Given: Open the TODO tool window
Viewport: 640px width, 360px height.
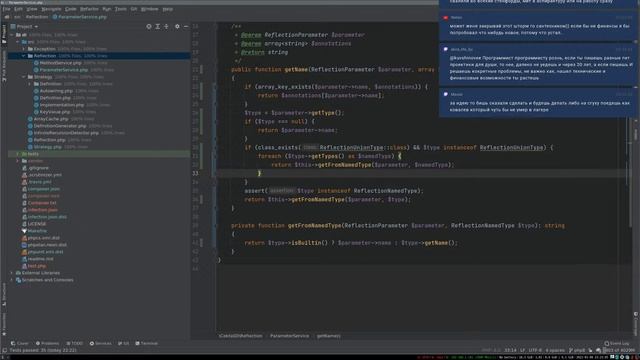Looking at the screenshot, I should coord(75,343).
